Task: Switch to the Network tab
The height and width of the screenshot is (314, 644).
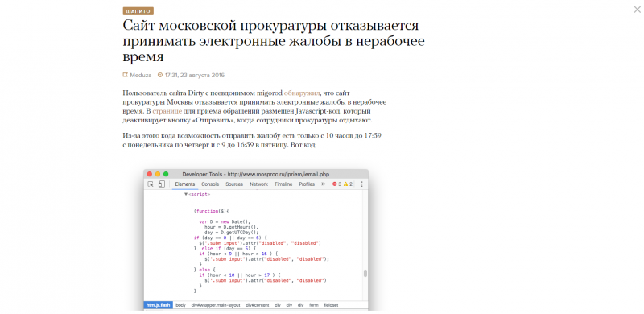Action: coord(258,184)
